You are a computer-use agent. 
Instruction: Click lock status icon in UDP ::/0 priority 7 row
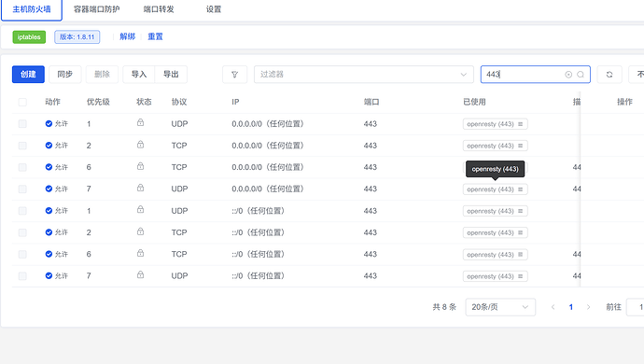coord(140,274)
